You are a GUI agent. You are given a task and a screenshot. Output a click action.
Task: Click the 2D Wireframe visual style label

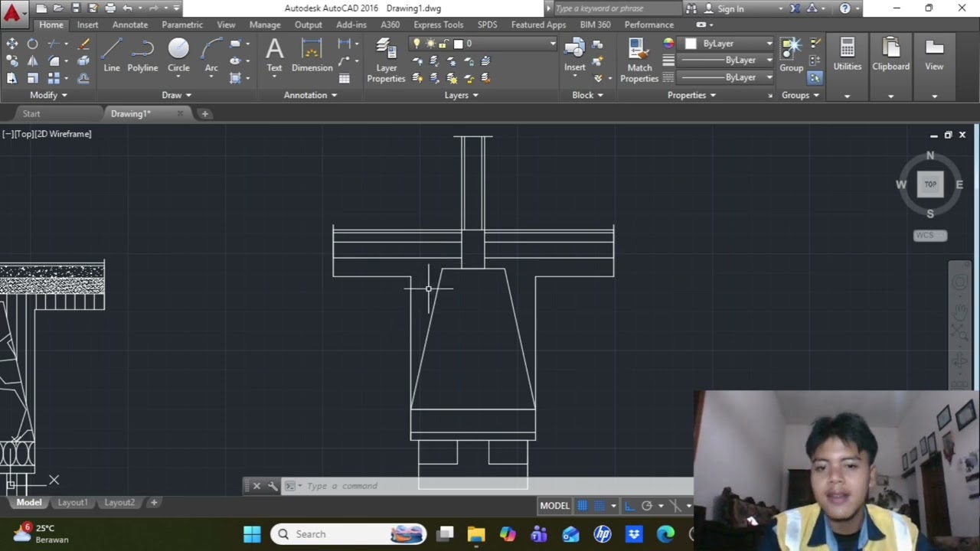click(63, 134)
